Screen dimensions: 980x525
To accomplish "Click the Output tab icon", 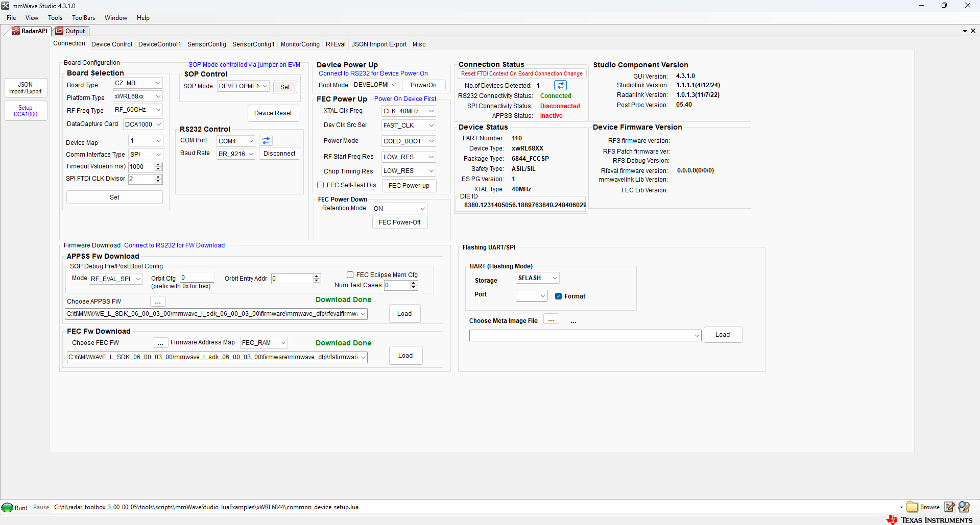I will point(59,31).
